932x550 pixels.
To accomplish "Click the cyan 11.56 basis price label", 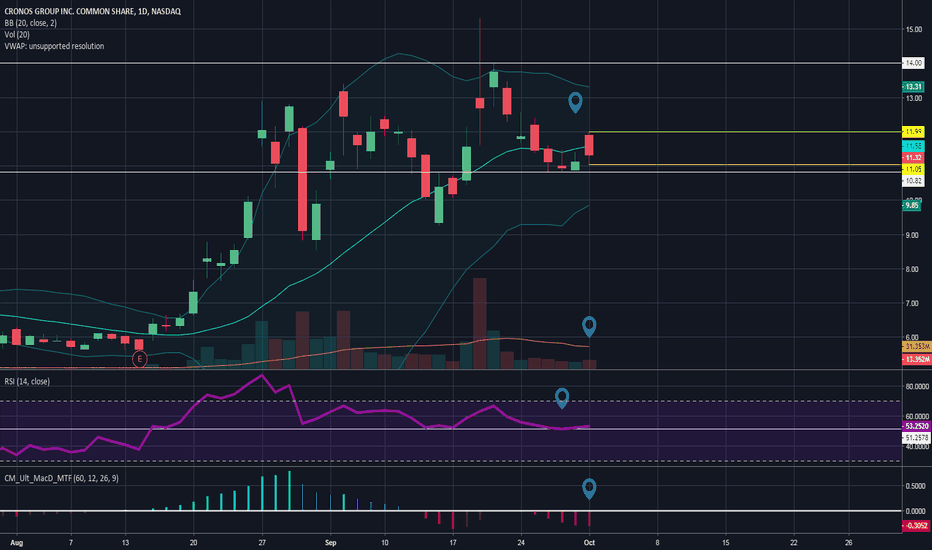I will coord(914,146).
